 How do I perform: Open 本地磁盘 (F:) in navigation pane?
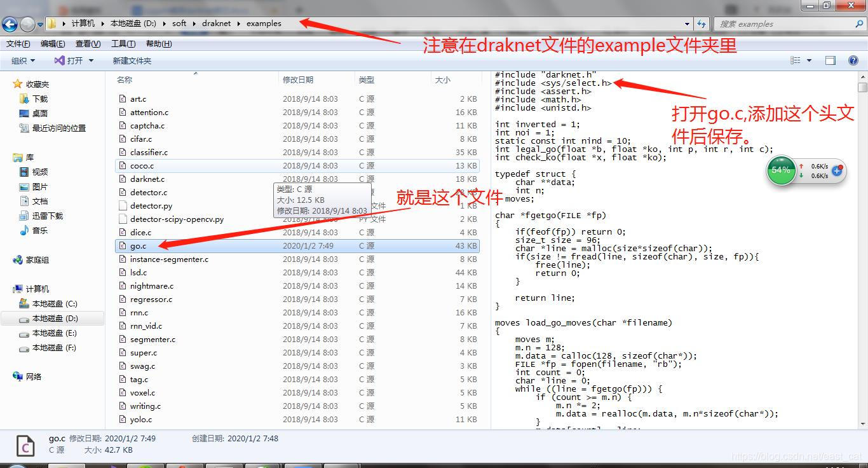pyautogui.click(x=55, y=347)
